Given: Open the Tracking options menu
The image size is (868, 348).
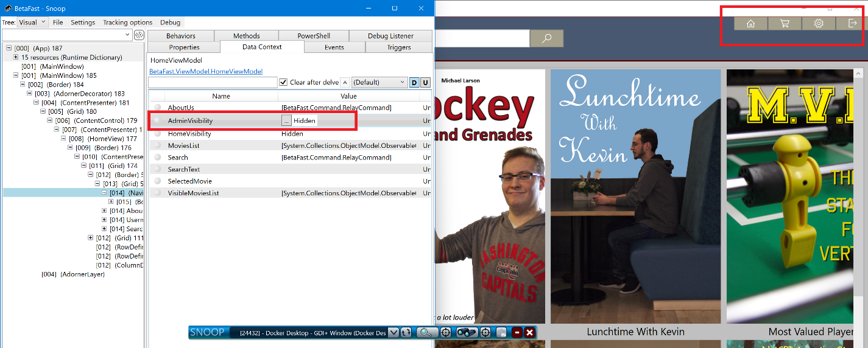Looking at the screenshot, I should click(128, 23).
